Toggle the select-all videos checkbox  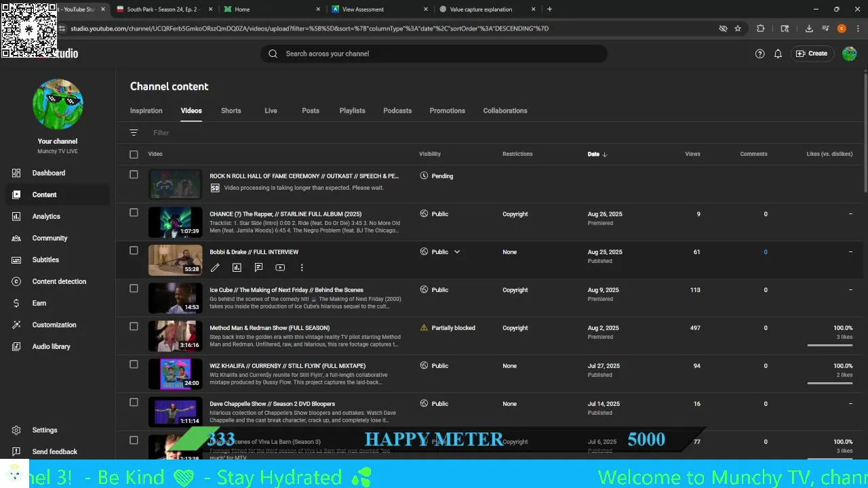(134, 155)
